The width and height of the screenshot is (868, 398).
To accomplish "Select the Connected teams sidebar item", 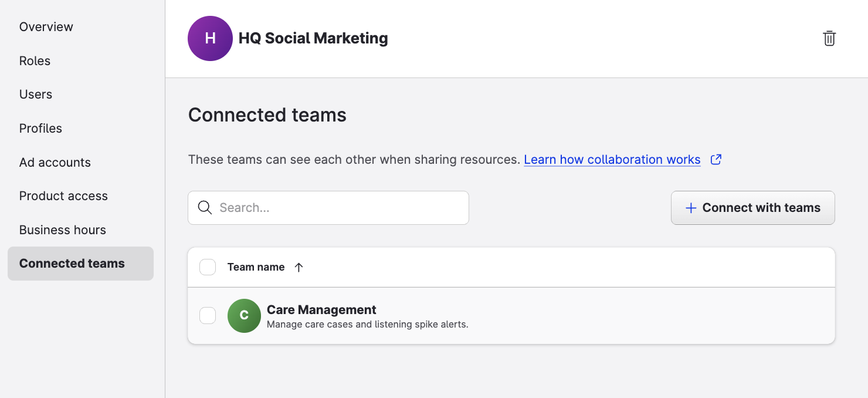I will click(x=80, y=264).
